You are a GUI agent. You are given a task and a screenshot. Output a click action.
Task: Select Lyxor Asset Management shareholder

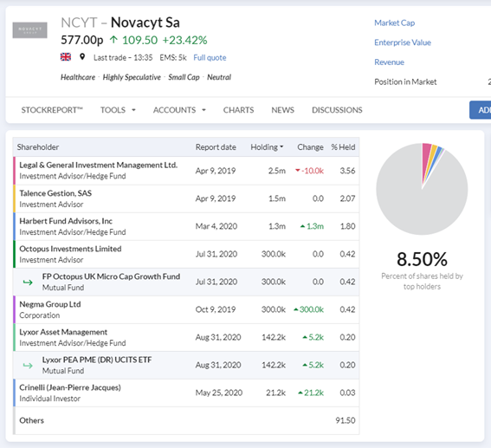point(63,332)
